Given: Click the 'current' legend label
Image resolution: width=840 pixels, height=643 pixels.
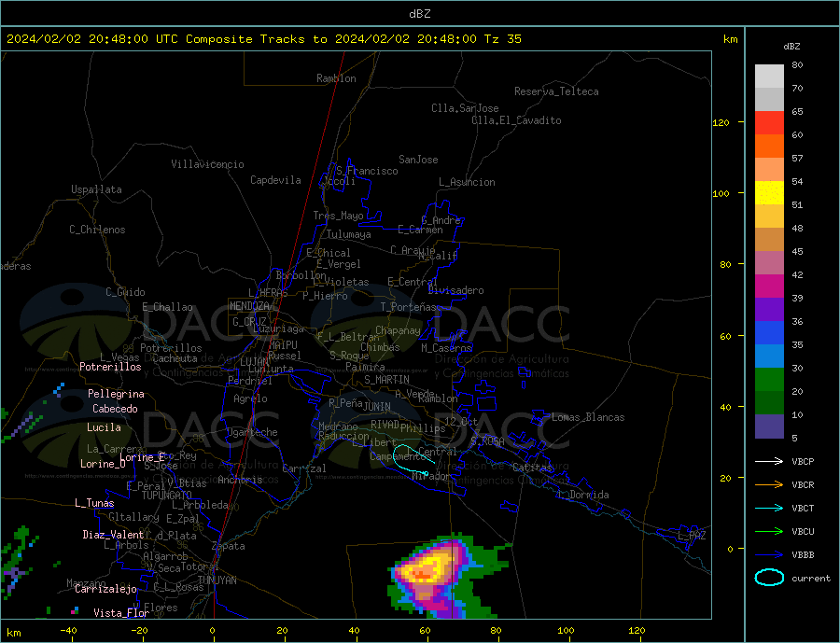Looking at the screenshot, I should (810, 579).
